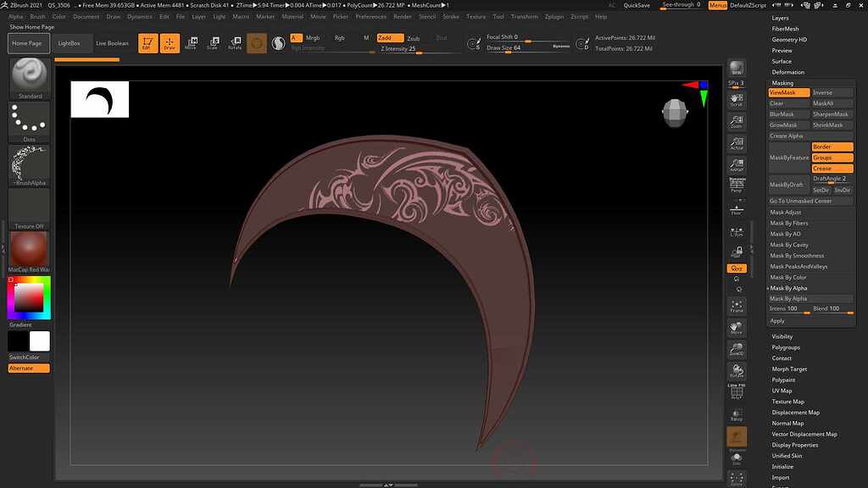The height and width of the screenshot is (488, 868).
Task: Toggle the Zadd sculpt mode
Action: [390, 38]
